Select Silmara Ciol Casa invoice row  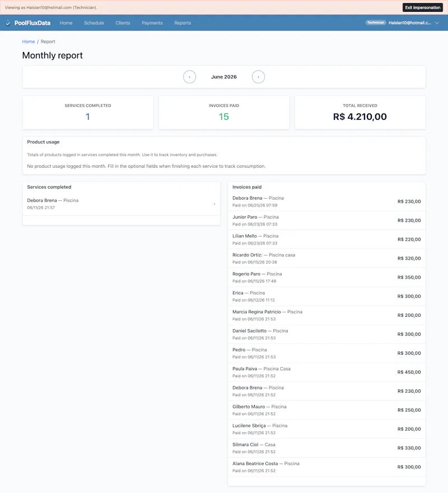pos(326,448)
